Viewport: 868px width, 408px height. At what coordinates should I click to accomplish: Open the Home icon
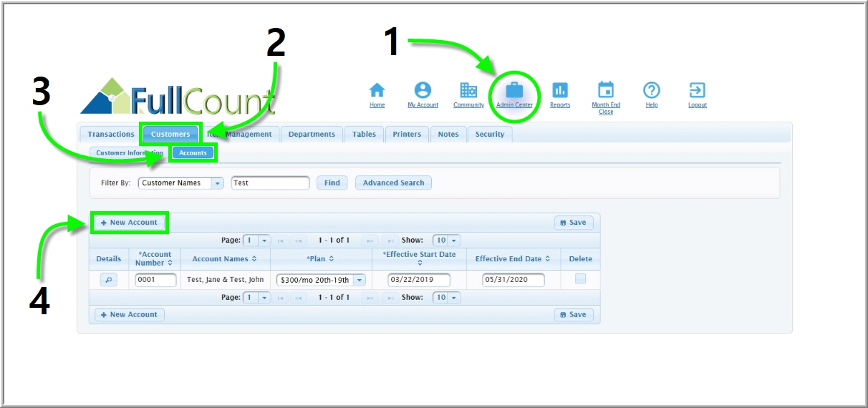coord(377,90)
